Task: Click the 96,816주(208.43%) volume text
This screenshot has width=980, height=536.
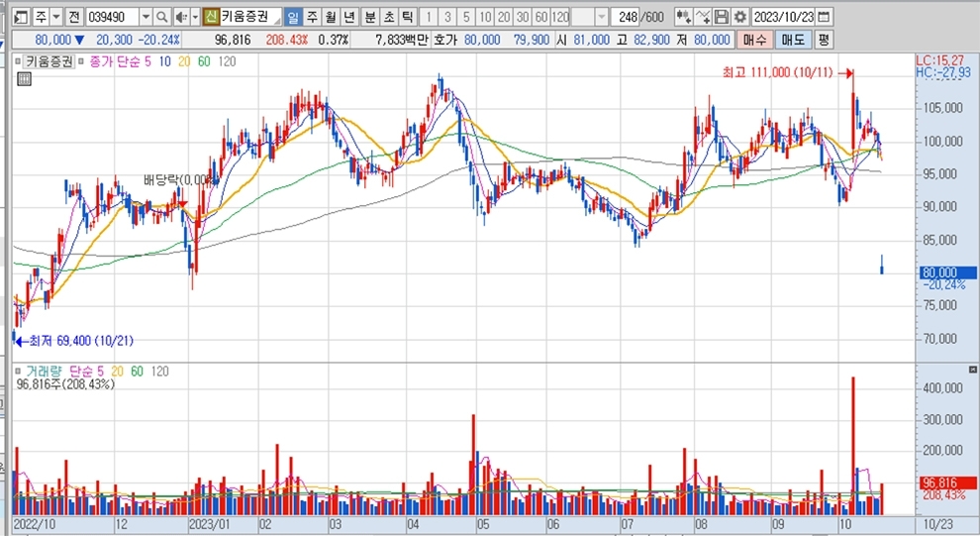Action: pyautogui.click(x=65, y=384)
